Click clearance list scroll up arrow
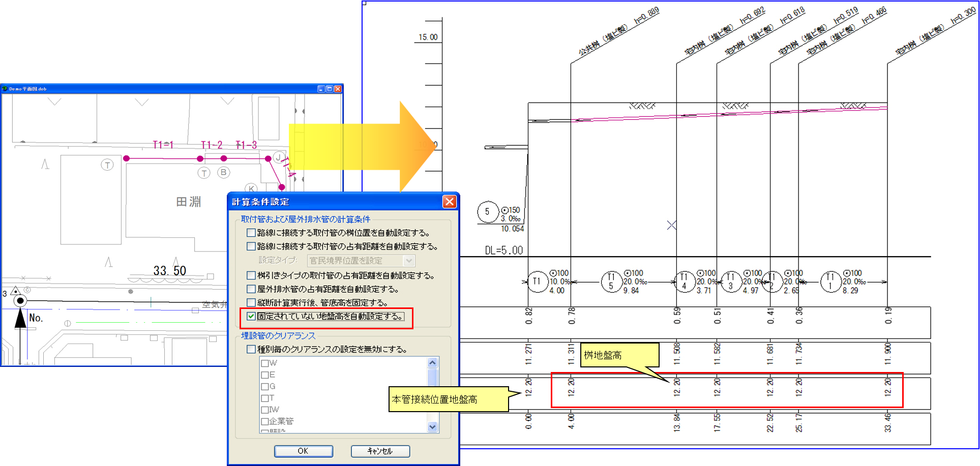The height and width of the screenshot is (466, 980). click(432, 363)
